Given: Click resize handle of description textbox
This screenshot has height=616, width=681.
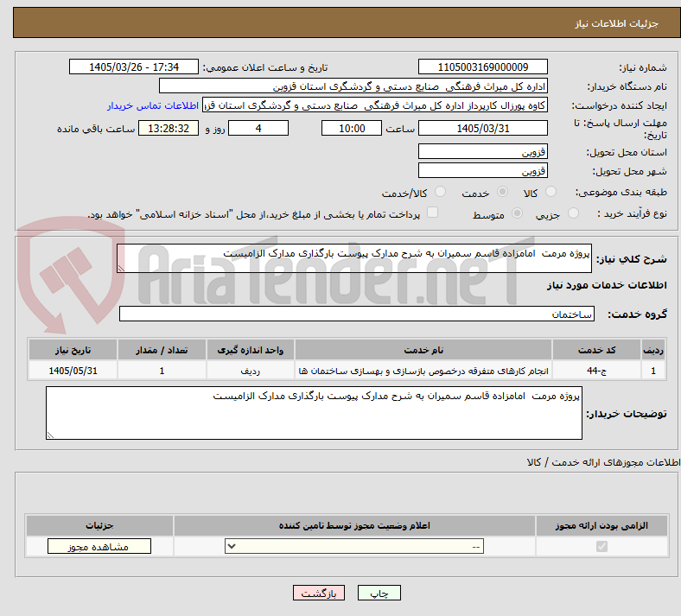Looking at the screenshot, I should (x=121, y=269).
